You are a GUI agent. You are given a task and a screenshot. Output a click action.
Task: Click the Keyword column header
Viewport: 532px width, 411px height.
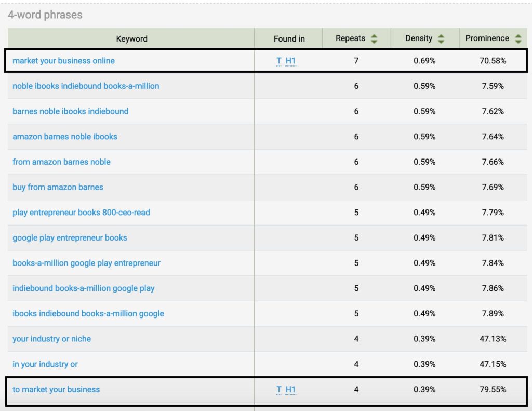(x=131, y=38)
